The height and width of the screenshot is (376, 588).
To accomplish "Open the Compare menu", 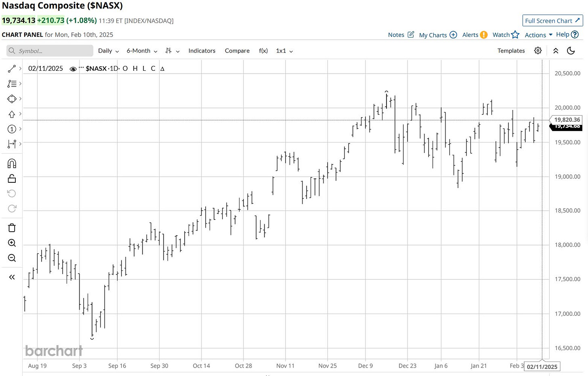I will 237,51.
